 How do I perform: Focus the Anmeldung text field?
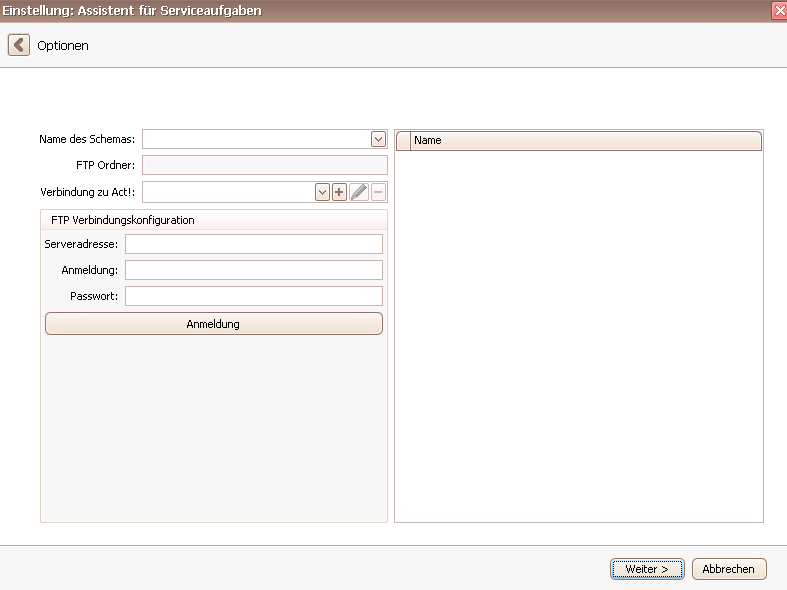click(x=254, y=270)
